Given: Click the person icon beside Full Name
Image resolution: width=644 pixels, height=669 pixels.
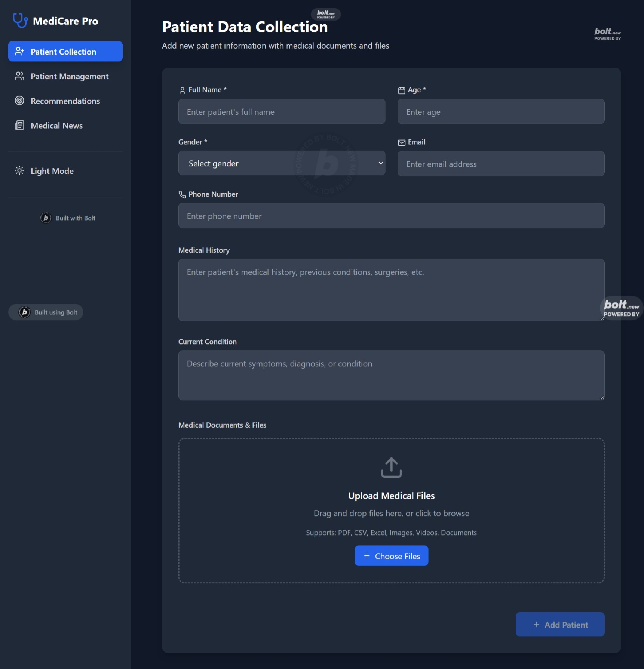Looking at the screenshot, I should tap(182, 90).
